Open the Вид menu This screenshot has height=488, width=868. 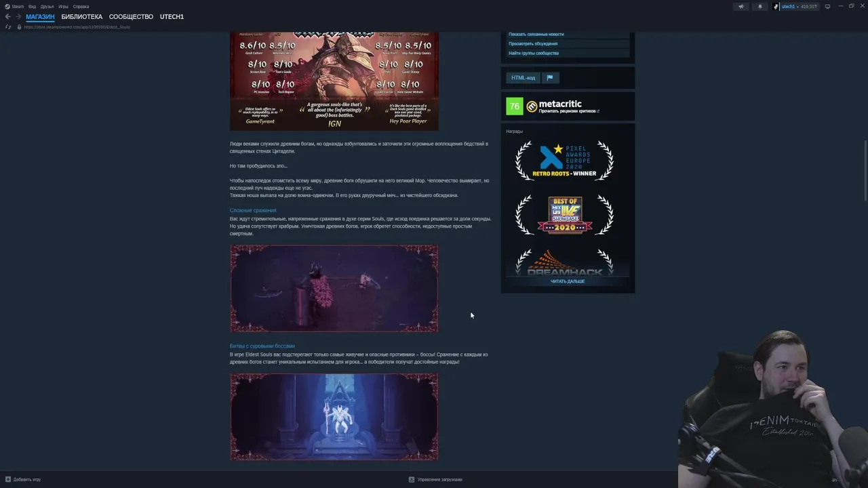(32, 6)
